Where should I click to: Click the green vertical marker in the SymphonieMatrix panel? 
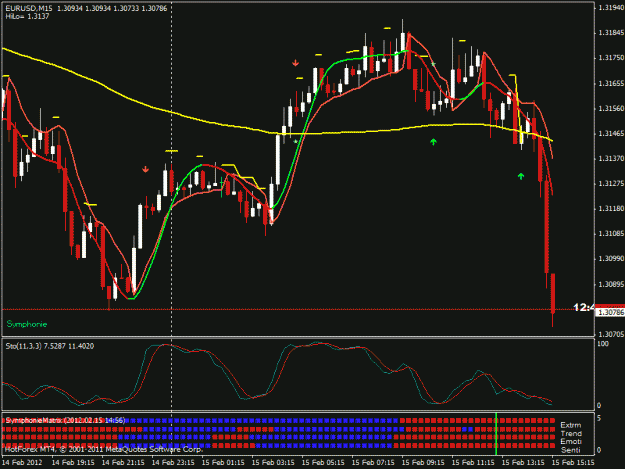tap(496, 434)
